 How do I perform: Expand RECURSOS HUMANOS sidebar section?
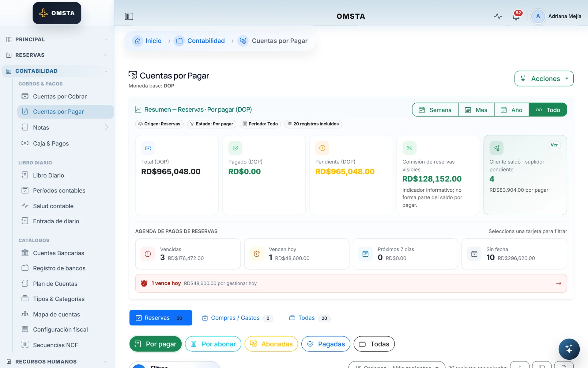coord(57,362)
